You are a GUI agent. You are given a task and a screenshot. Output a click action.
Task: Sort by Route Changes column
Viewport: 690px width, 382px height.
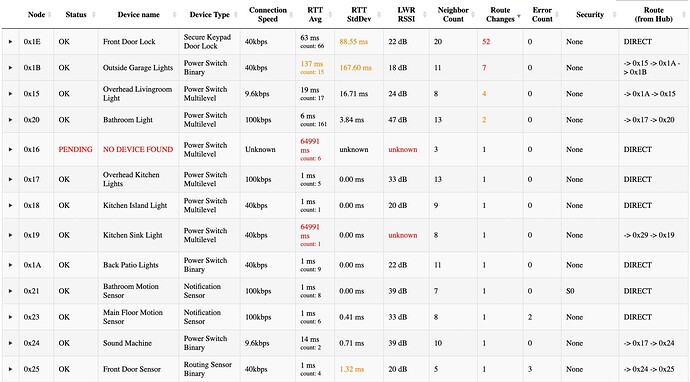(500, 15)
